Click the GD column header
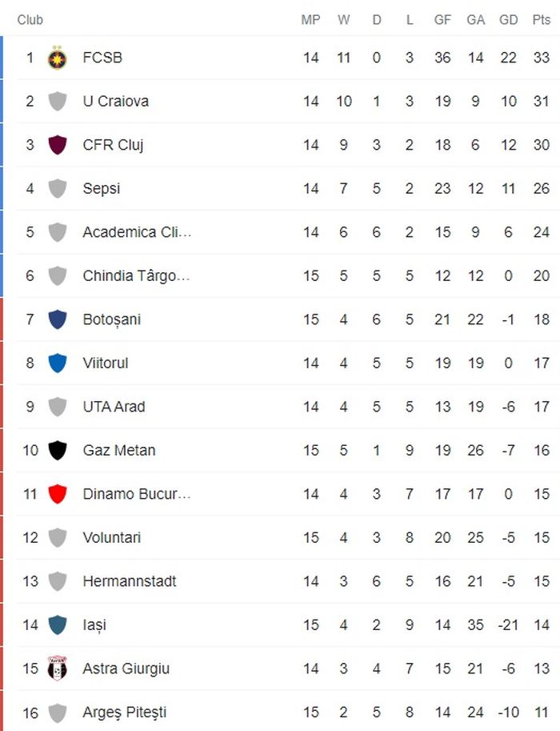 (508, 20)
